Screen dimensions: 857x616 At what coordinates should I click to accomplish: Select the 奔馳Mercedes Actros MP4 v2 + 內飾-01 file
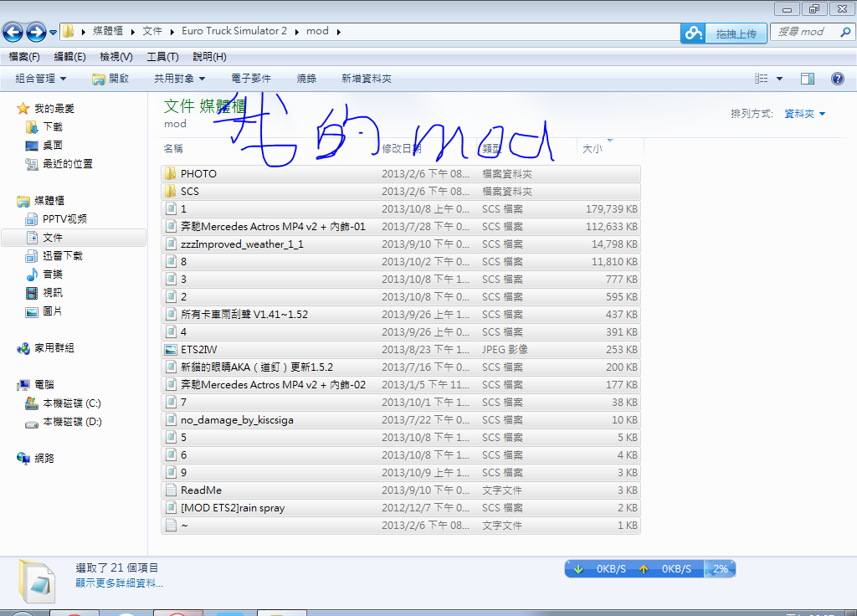click(401, 227)
